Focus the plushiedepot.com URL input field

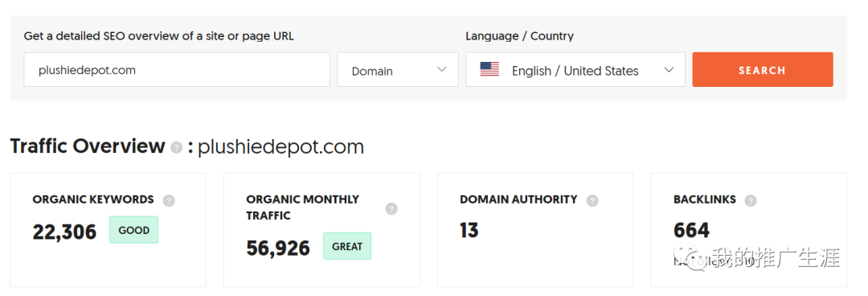click(177, 70)
